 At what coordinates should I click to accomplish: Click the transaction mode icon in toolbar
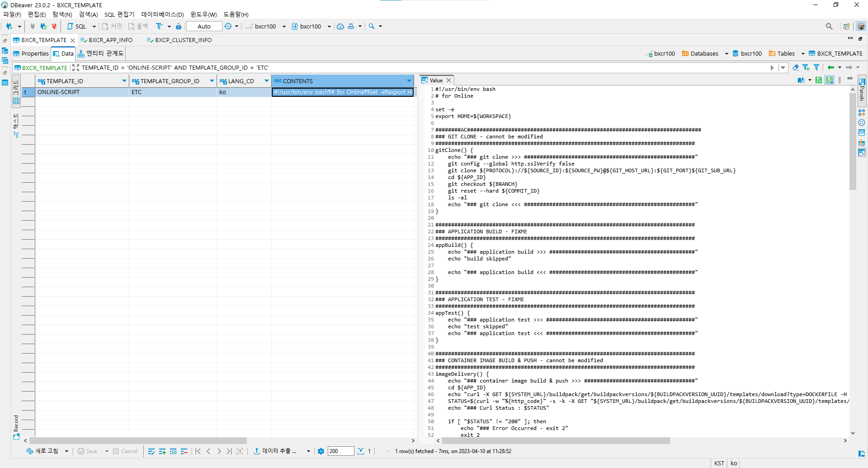pyautogui.click(x=159, y=26)
